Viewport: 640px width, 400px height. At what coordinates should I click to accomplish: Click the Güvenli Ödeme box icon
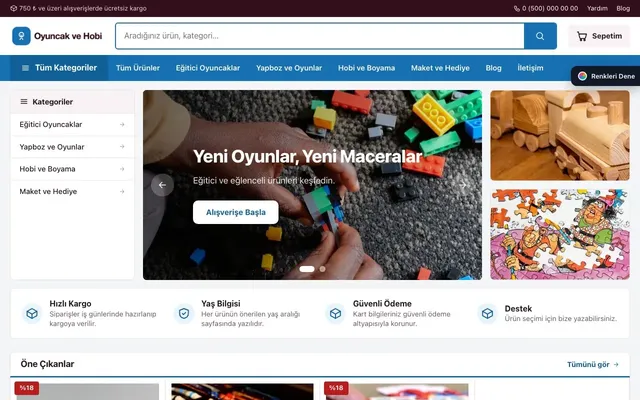336,313
